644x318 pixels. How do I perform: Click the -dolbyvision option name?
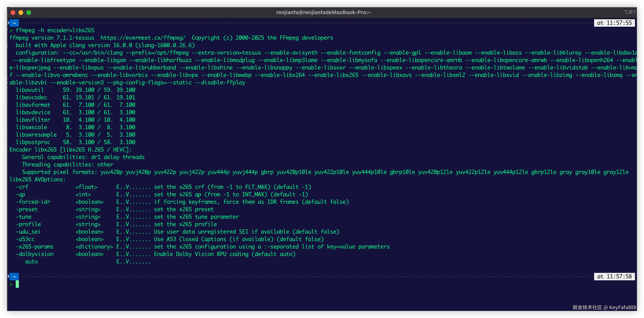coord(35,254)
